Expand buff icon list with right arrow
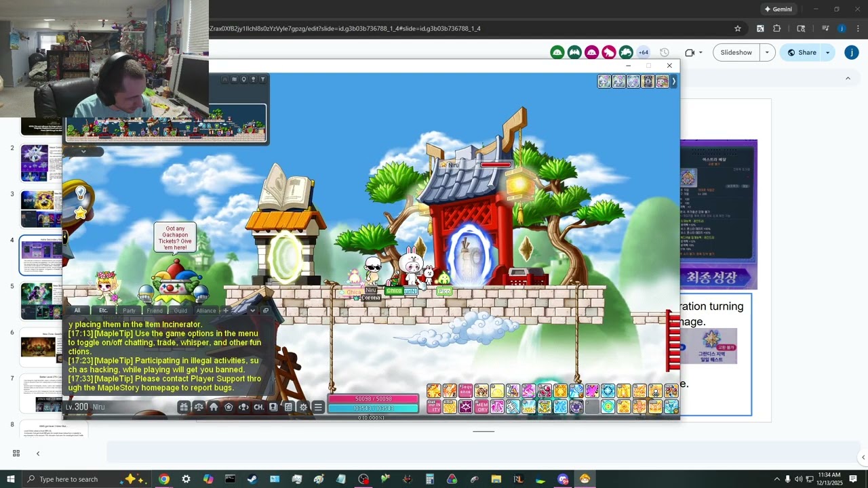Screen dimensions: 868x488 [673, 81]
